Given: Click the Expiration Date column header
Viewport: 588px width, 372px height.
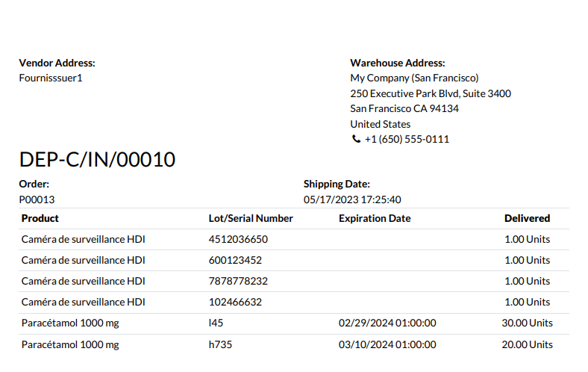Looking at the screenshot, I should click(x=375, y=218).
